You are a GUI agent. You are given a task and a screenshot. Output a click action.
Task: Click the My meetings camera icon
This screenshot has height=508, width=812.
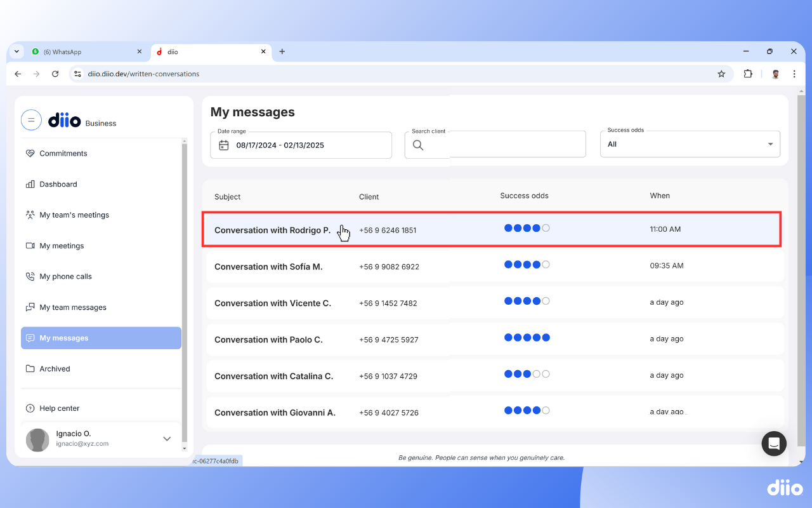point(30,246)
